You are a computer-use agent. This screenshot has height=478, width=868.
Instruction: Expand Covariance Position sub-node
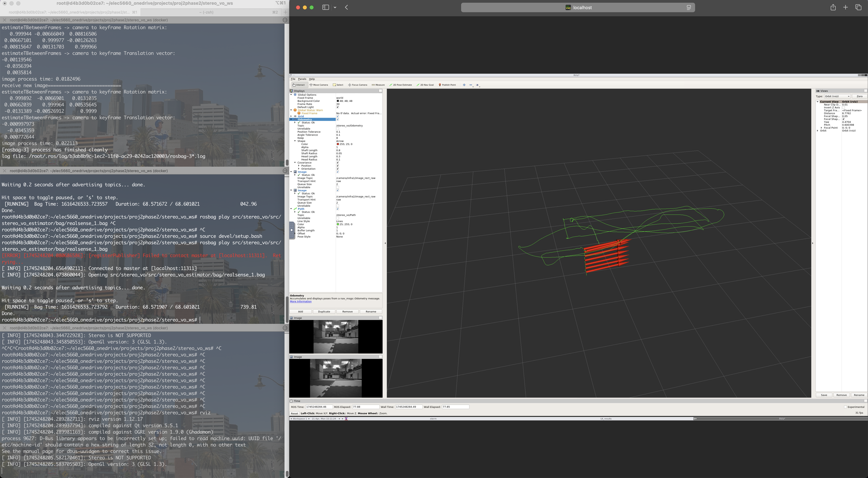click(299, 166)
